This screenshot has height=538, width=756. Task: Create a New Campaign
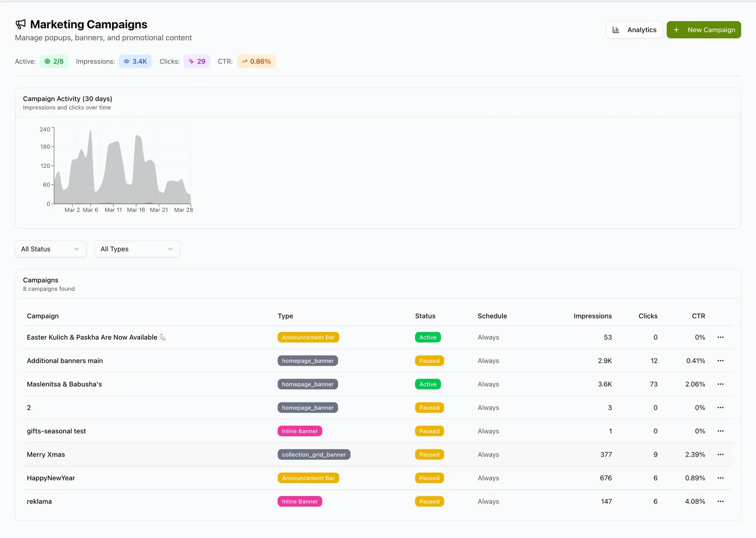(704, 29)
